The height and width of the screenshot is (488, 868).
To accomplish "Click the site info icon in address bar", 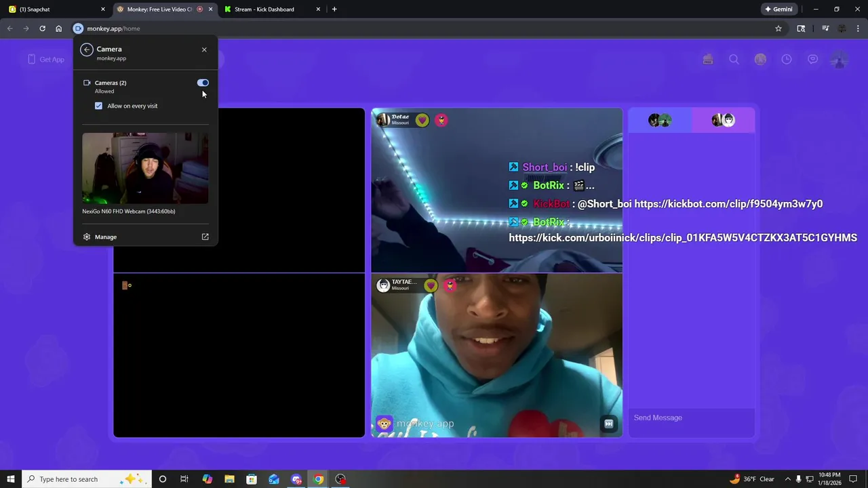I will 78,28.
